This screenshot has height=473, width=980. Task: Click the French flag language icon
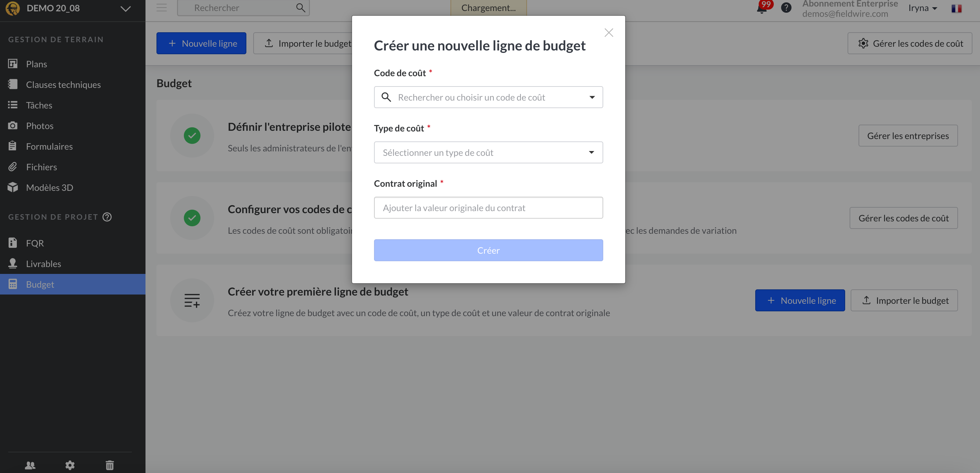pos(956,8)
